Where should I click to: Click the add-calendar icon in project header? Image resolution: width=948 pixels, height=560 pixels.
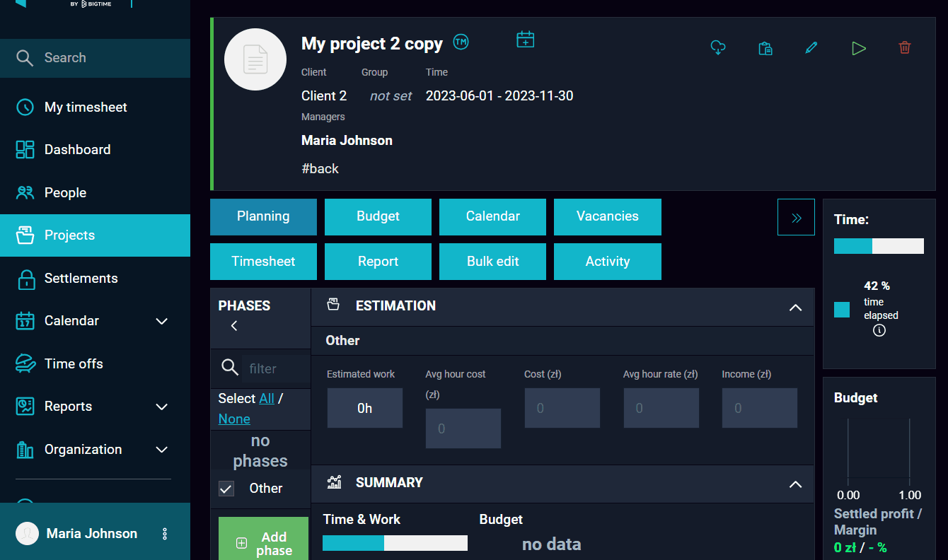[x=525, y=40]
